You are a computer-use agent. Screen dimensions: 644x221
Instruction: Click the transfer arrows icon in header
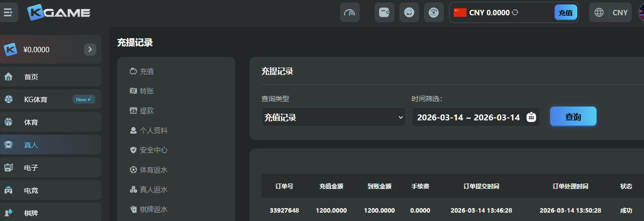409,13
